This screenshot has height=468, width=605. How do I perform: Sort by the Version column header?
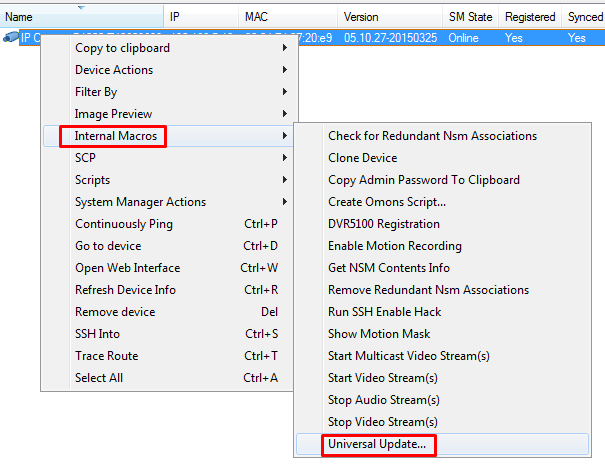point(362,17)
